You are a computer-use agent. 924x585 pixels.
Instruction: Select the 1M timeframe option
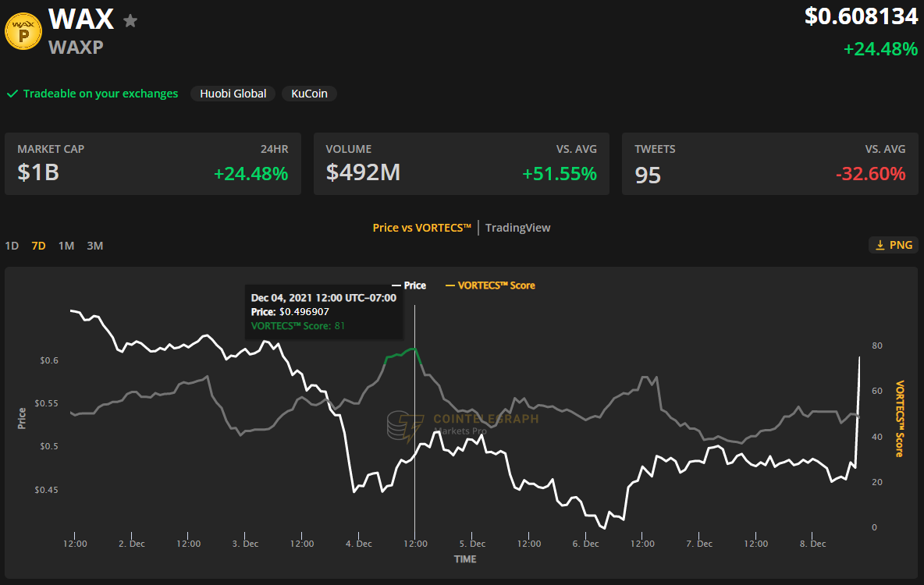tap(66, 245)
